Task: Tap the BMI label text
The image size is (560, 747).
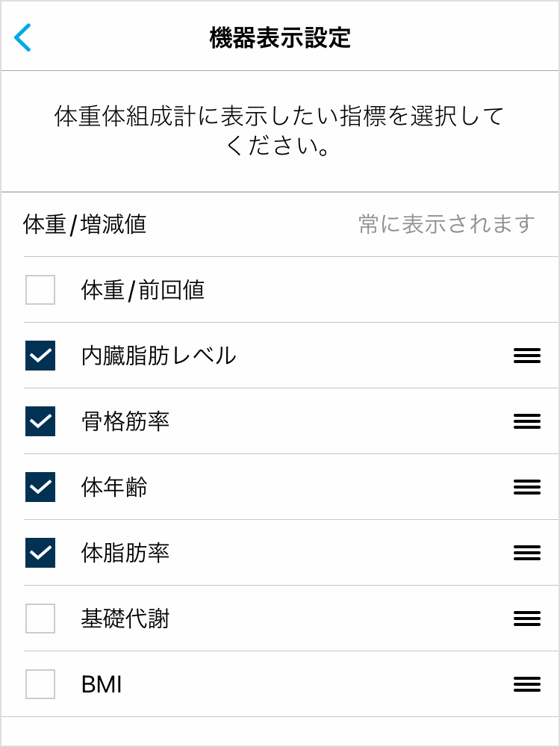Action: click(102, 684)
